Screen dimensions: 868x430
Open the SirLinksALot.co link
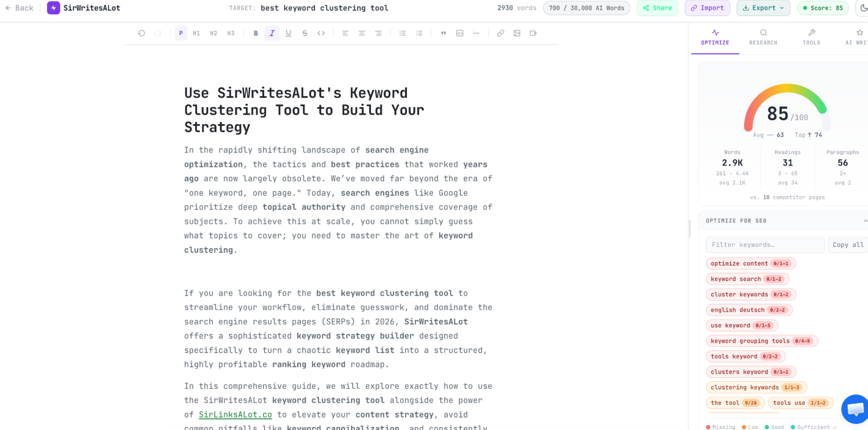coord(235,415)
